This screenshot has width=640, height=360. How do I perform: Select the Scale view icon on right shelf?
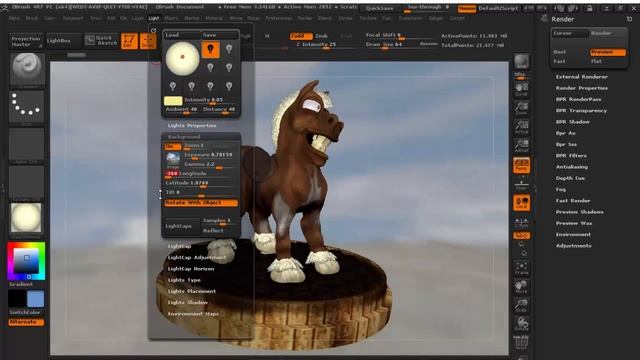[521, 306]
